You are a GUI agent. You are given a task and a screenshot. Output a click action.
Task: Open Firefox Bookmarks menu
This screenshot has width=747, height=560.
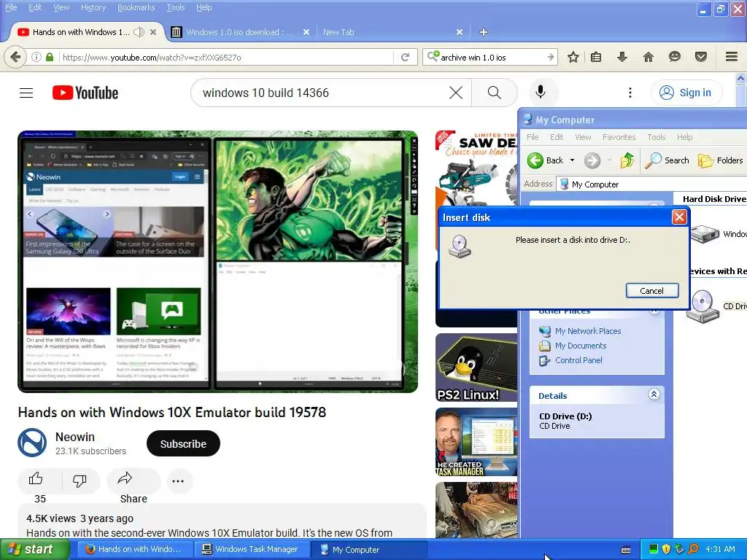136,7
